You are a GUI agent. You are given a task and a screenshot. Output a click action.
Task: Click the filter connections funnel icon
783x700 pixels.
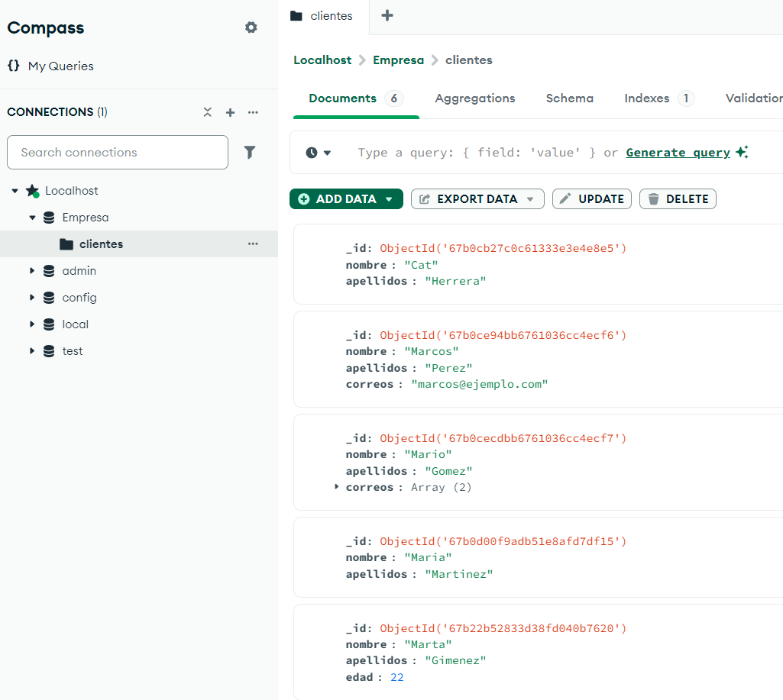pyautogui.click(x=249, y=153)
